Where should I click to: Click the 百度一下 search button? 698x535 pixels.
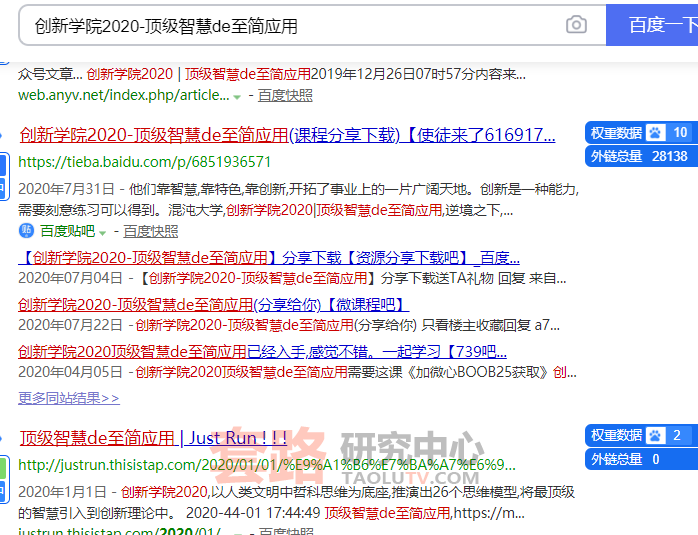pyautogui.click(x=652, y=25)
